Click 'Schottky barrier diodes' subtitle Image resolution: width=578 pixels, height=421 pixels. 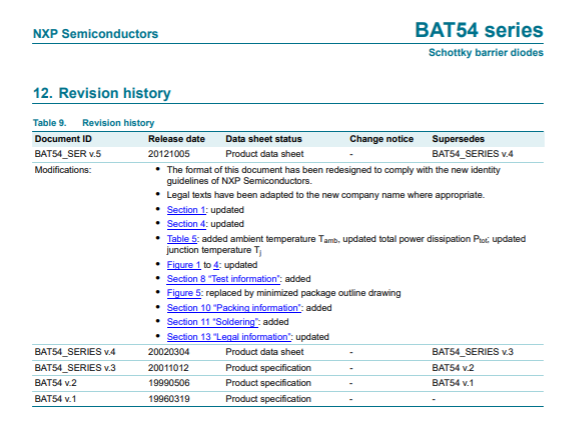pyautogui.click(x=486, y=53)
